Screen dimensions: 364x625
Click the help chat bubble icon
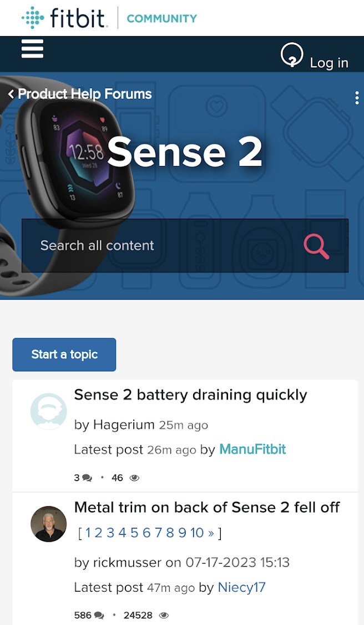(x=291, y=54)
